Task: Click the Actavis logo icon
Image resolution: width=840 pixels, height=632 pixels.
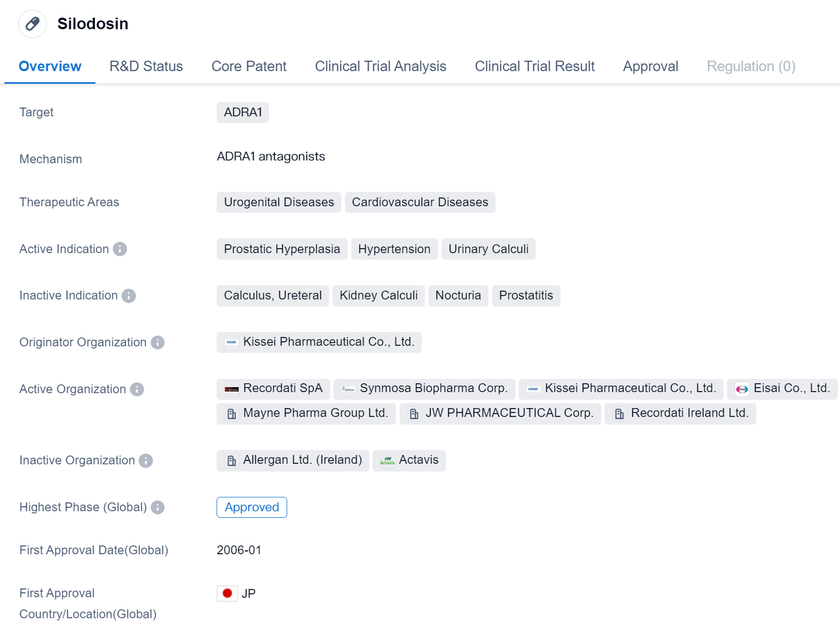Action: [387, 460]
